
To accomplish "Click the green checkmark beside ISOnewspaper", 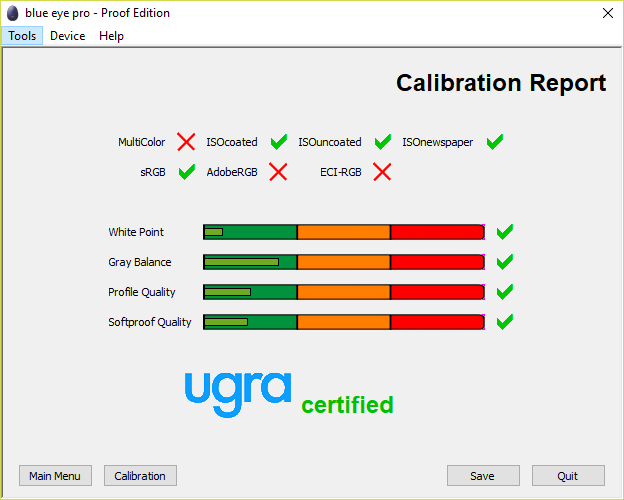I will [x=494, y=142].
